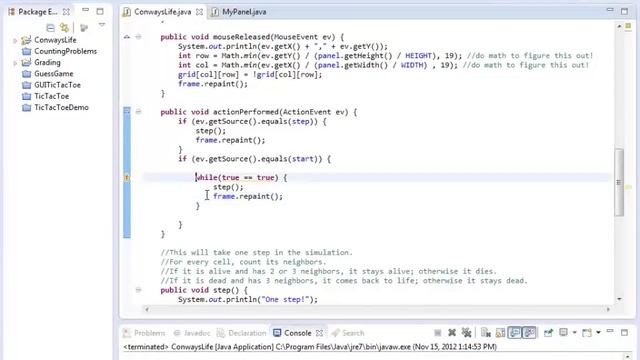Click the terminated ConwaysLife console status text
This screenshot has height=360, width=640.
(310, 347)
